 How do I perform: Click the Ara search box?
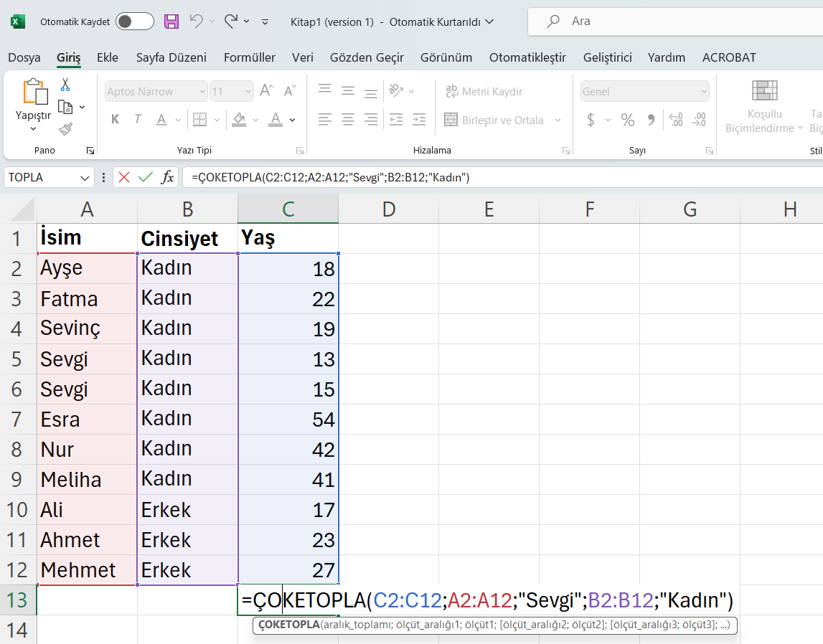(675, 22)
